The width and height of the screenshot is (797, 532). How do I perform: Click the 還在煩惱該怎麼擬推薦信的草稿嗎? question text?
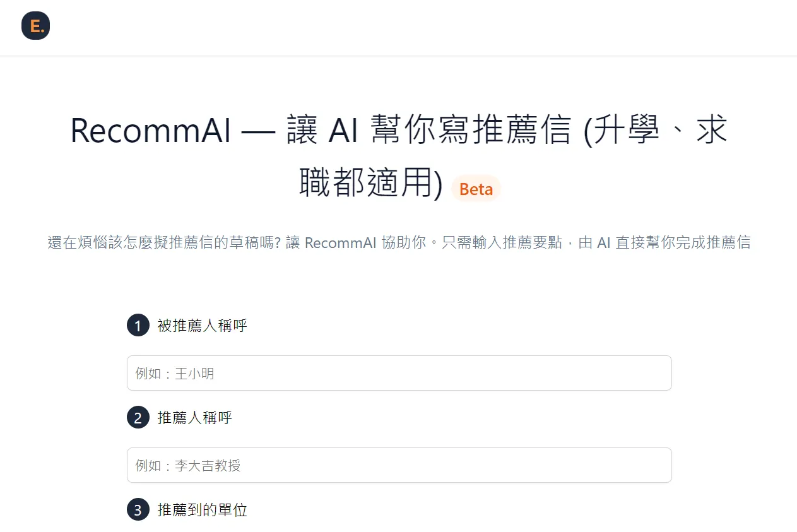coord(164,243)
